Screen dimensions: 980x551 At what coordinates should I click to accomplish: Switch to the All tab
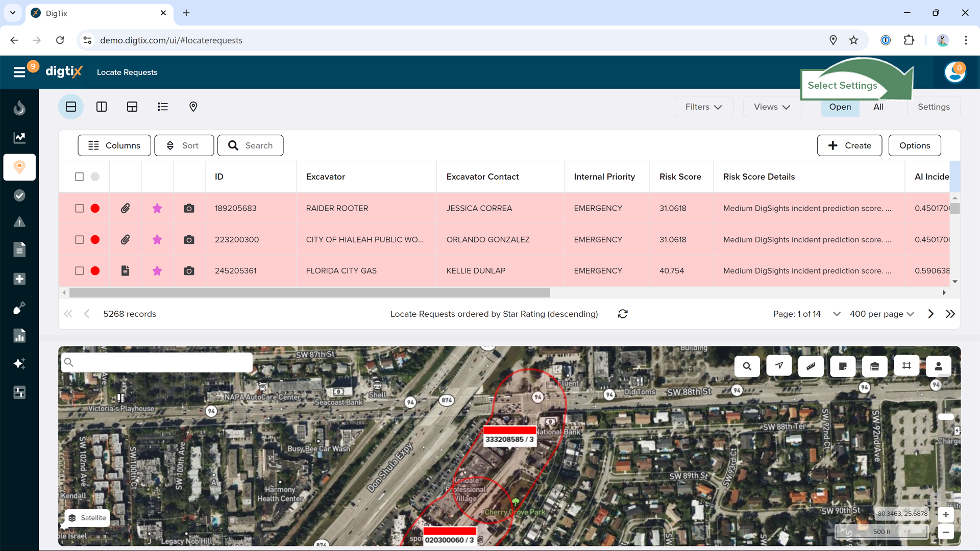[x=878, y=107]
